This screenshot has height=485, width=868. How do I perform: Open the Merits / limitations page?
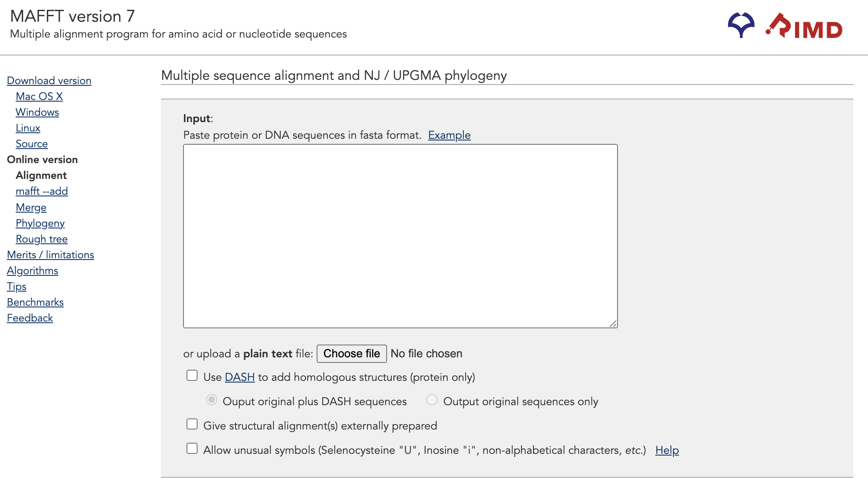[50, 255]
